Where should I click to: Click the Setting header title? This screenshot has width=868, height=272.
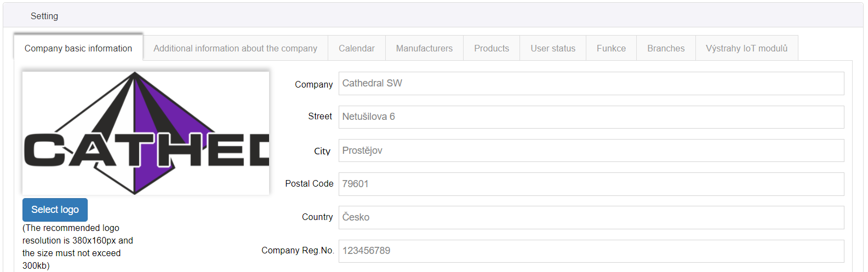point(44,16)
